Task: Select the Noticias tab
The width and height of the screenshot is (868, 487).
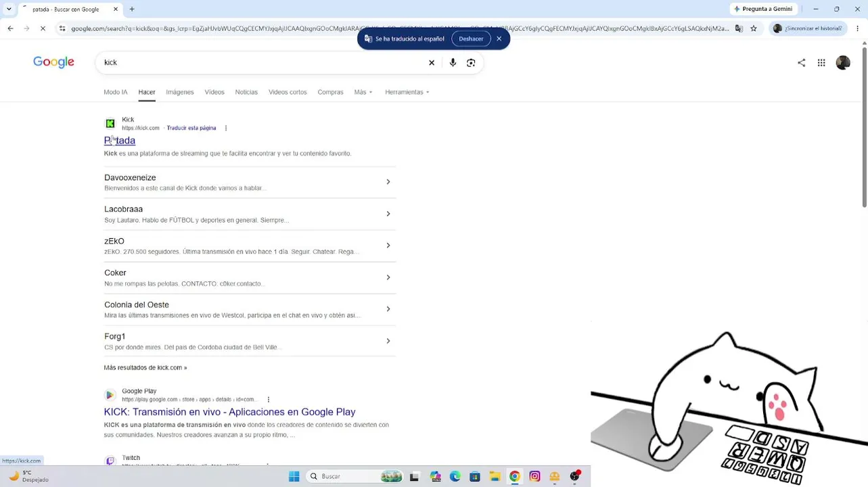Action: coord(246,92)
